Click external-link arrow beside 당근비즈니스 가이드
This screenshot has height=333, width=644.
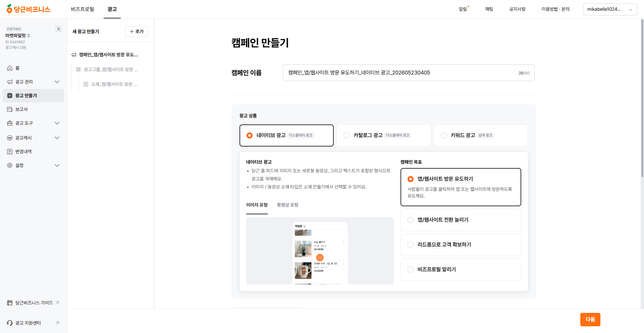pos(57,303)
